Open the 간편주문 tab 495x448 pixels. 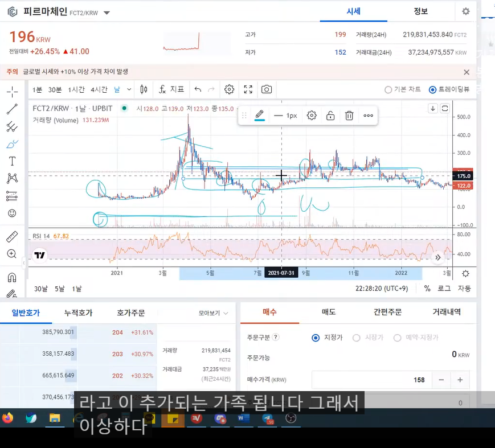point(388,312)
